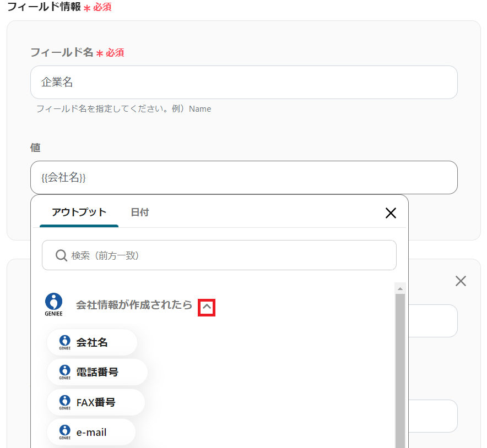This screenshot has height=448, width=487.
Task: Click the scrollbar up arrow in output list
Action: 401,288
